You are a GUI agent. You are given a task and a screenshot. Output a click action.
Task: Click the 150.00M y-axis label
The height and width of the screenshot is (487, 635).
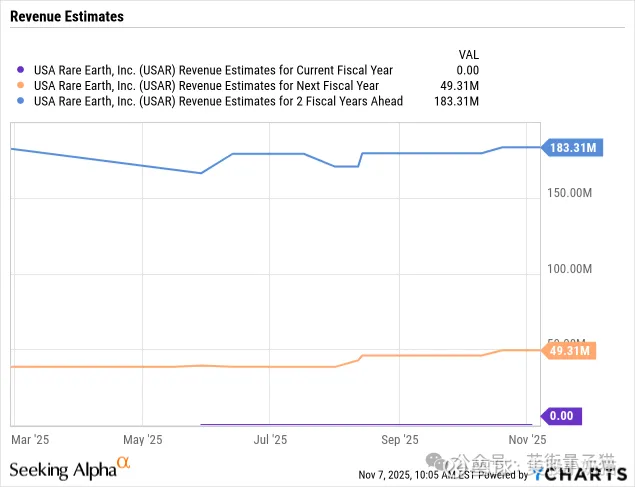[572, 192]
